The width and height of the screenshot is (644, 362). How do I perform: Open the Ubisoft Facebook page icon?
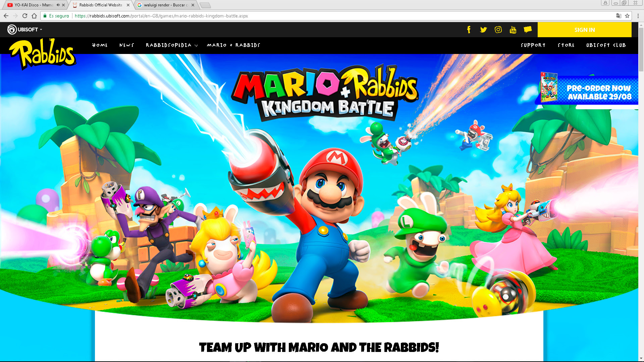469,30
